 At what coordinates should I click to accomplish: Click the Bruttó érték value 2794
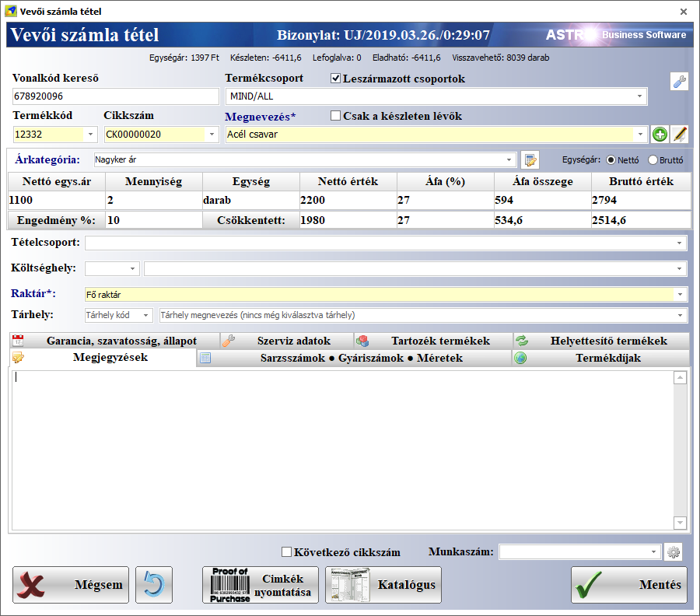pyautogui.click(x=641, y=200)
